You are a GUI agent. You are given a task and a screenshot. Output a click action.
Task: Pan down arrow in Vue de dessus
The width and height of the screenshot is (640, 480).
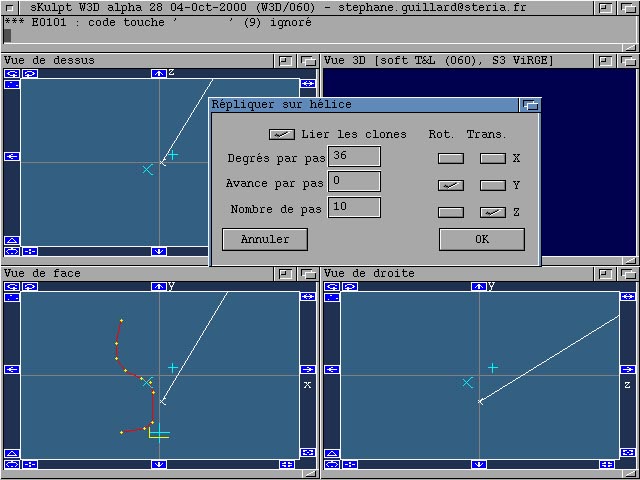click(x=159, y=251)
